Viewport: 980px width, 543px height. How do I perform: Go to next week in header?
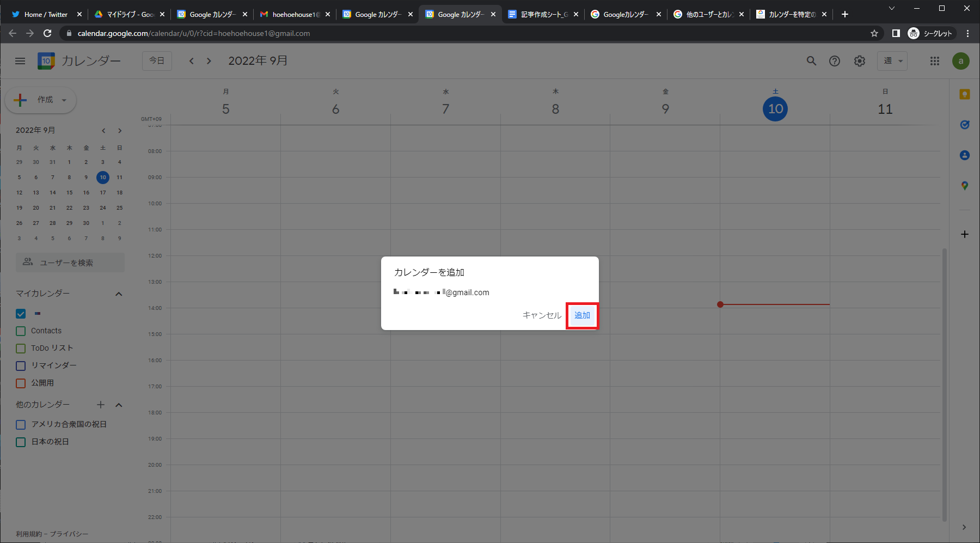coord(209,61)
